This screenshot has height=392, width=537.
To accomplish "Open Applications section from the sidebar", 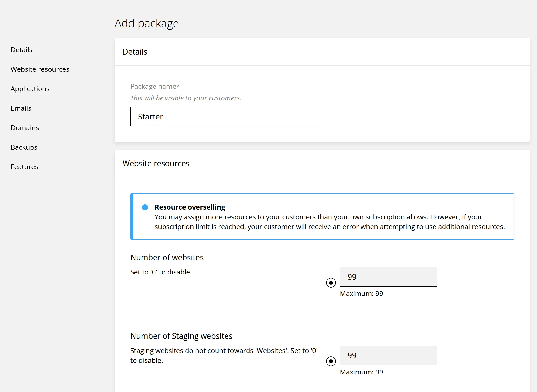I will 30,89.
